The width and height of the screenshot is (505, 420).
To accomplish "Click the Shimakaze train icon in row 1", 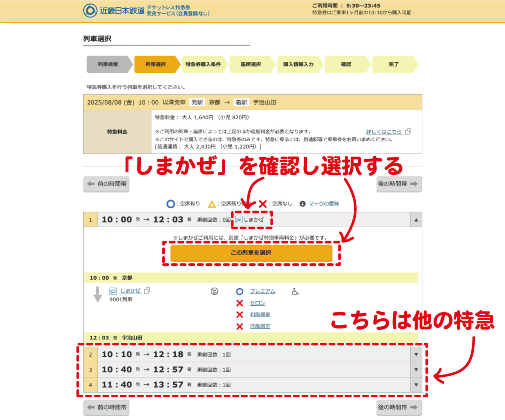I will tap(239, 218).
